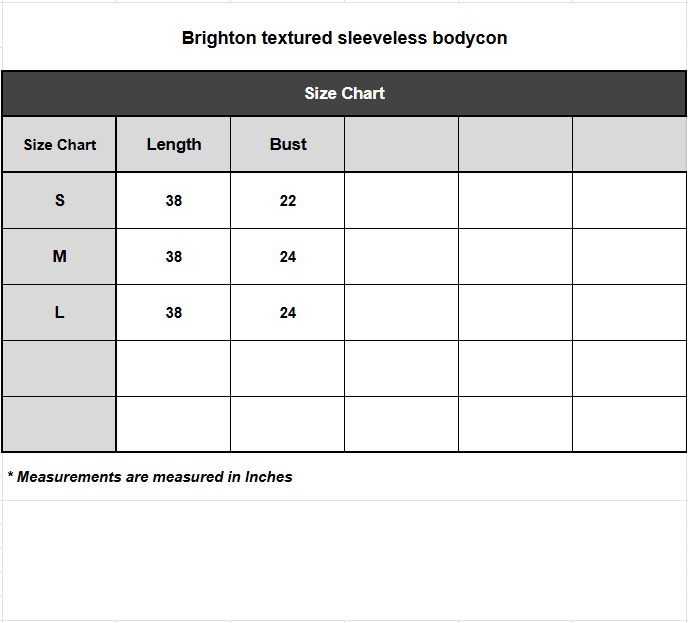Image resolution: width=688 pixels, height=623 pixels.
Task: Click the Bust value 22 for size S
Action: 288,200
